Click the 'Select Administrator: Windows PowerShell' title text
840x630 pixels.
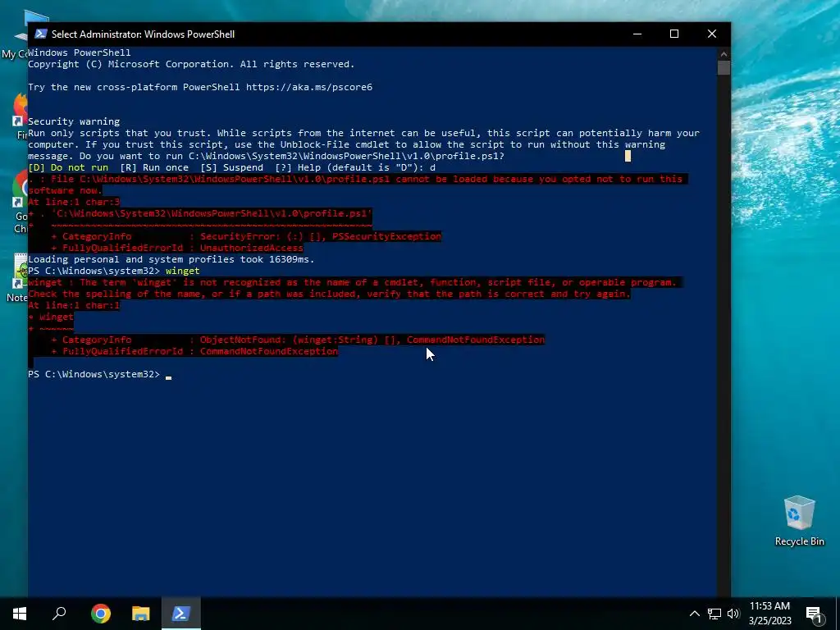coord(143,34)
